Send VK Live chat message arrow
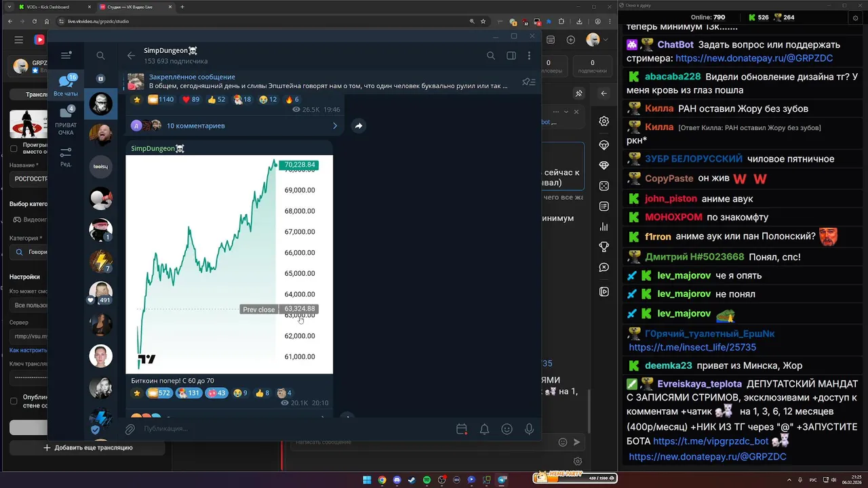 click(x=577, y=442)
